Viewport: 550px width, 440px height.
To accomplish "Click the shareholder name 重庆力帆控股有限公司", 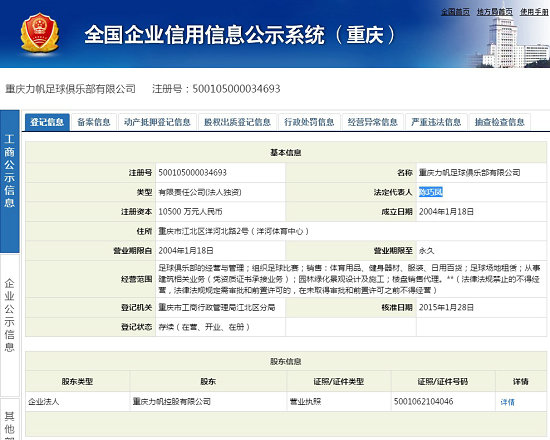I will 172,401.
